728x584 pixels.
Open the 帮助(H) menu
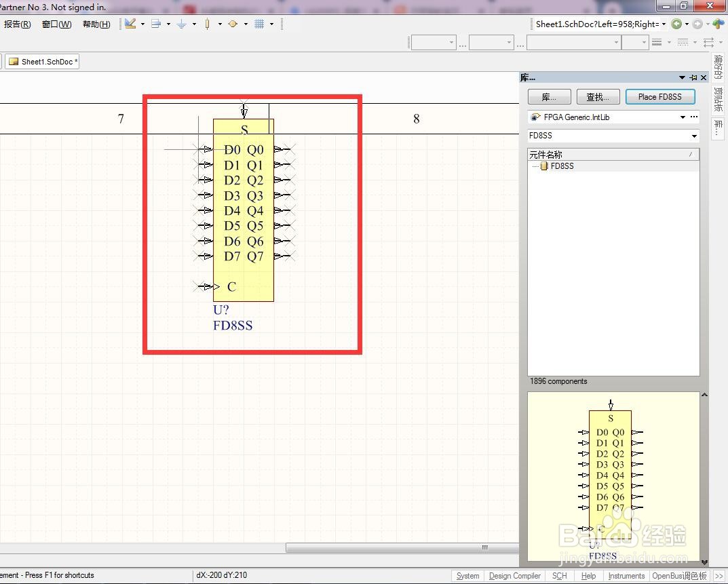(96, 24)
